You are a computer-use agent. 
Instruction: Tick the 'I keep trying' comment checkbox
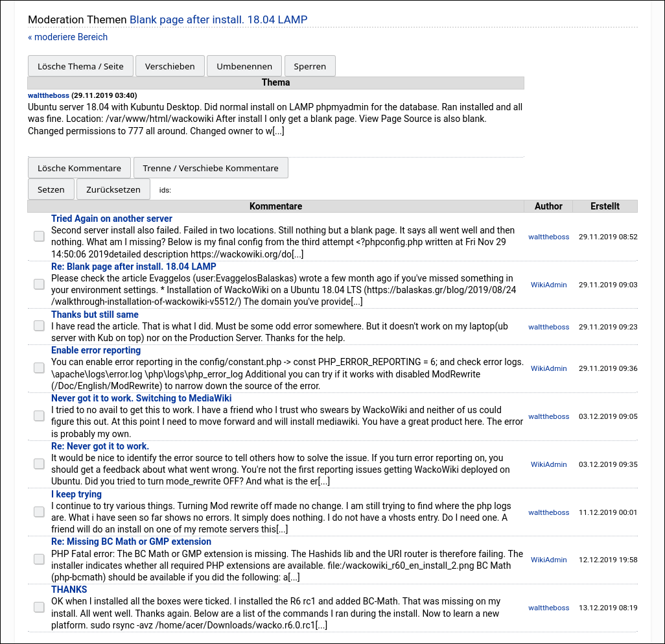[x=40, y=512]
